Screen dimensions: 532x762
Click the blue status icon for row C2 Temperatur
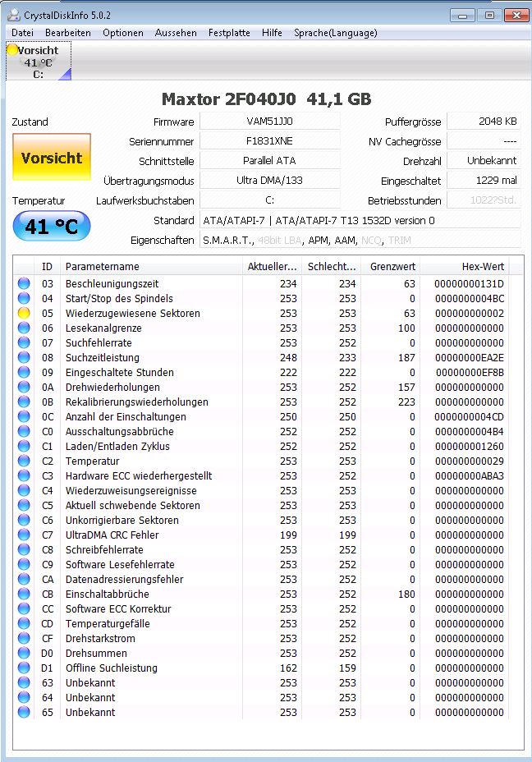[24, 461]
